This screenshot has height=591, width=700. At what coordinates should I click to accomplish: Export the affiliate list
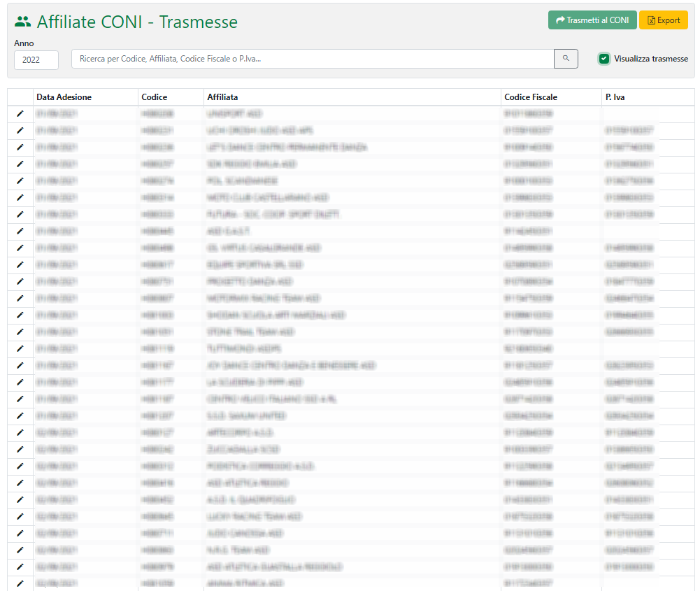[x=663, y=20]
